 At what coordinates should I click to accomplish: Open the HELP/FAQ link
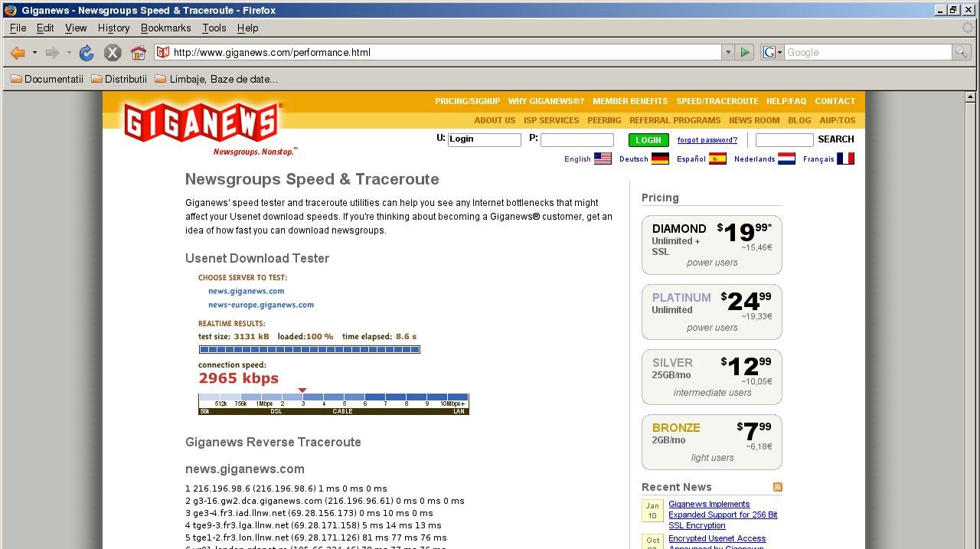786,101
